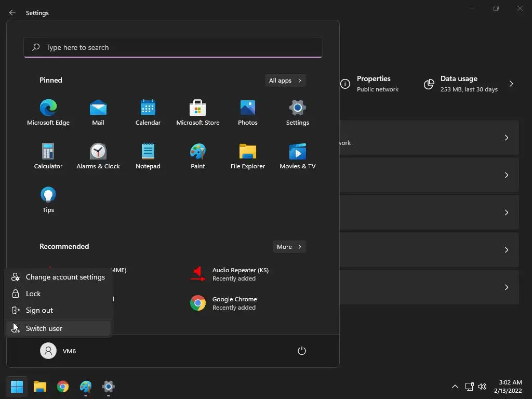Click the Data usage pie chart icon
Image resolution: width=532 pixels, height=399 pixels.
click(429, 84)
